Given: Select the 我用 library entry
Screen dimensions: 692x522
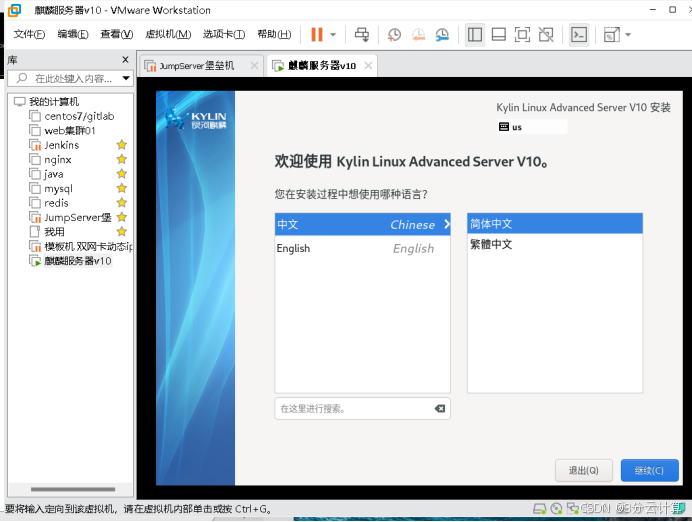Looking at the screenshot, I should pos(54,232).
